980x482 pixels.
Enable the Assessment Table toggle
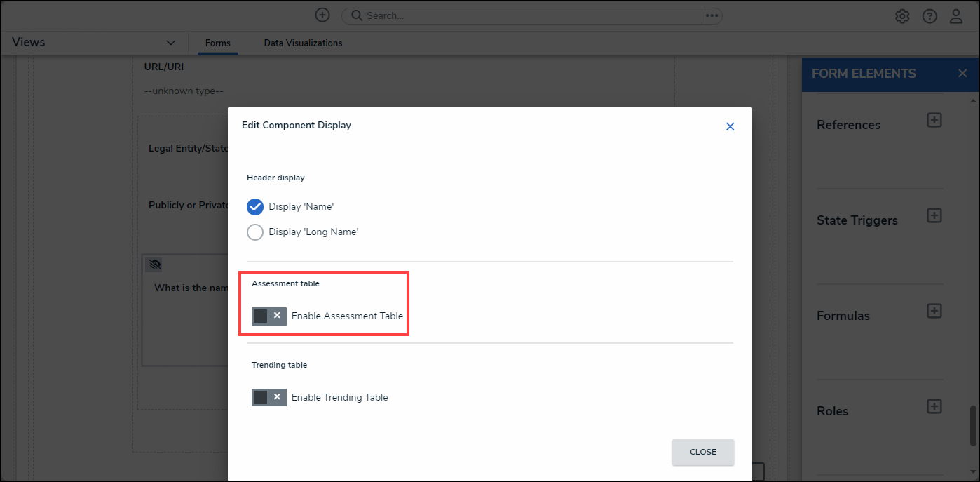(x=269, y=316)
